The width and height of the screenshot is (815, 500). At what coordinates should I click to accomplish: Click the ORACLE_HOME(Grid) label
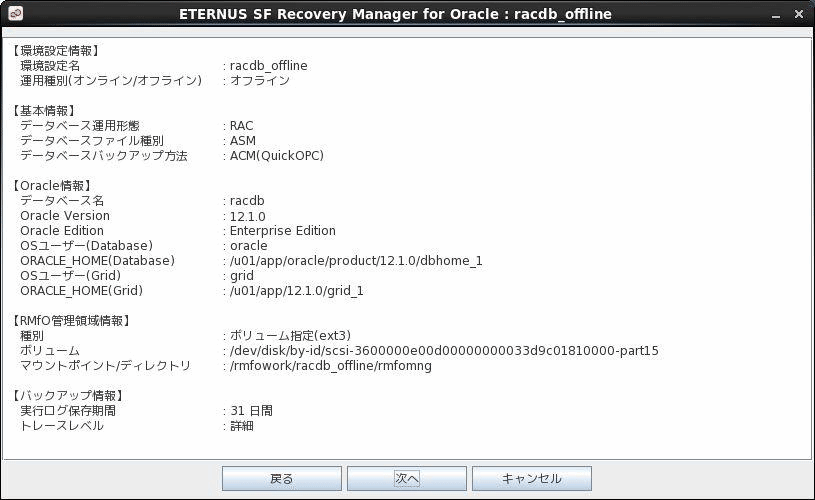click(x=81, y=291)
